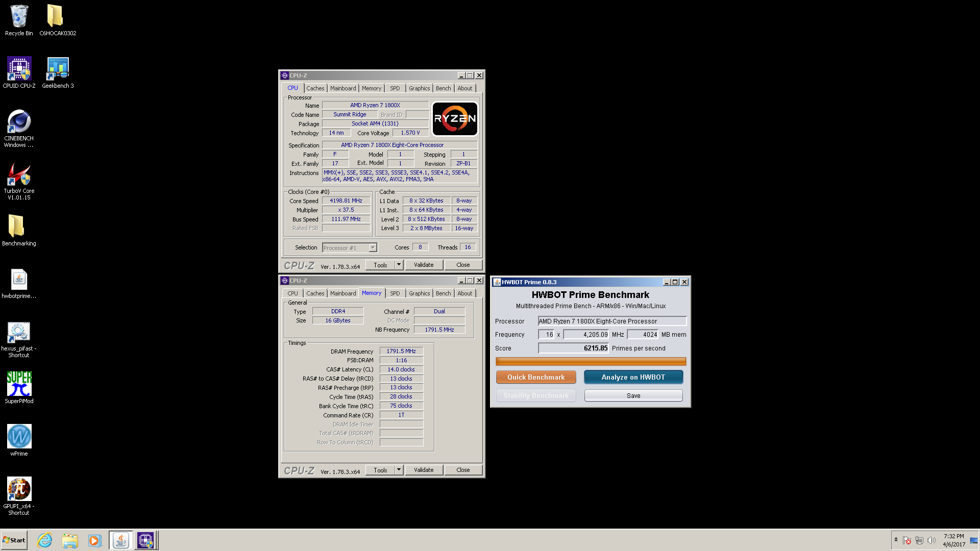
Task: Click Start menu button
Action: tap(14, 540)
